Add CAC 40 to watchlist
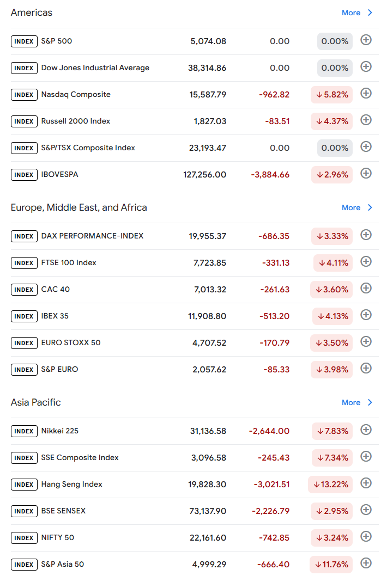This screenshot has width=387, height=588. click(x=366, y=287)
